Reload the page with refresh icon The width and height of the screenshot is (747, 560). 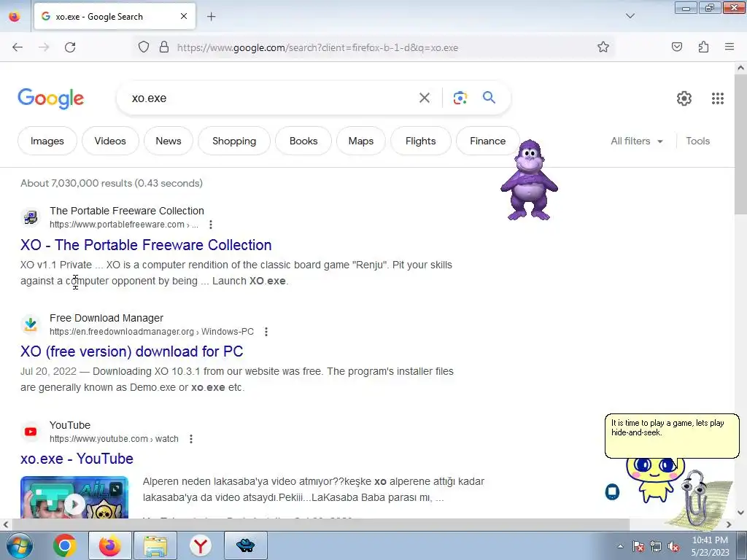click(70, 47)
